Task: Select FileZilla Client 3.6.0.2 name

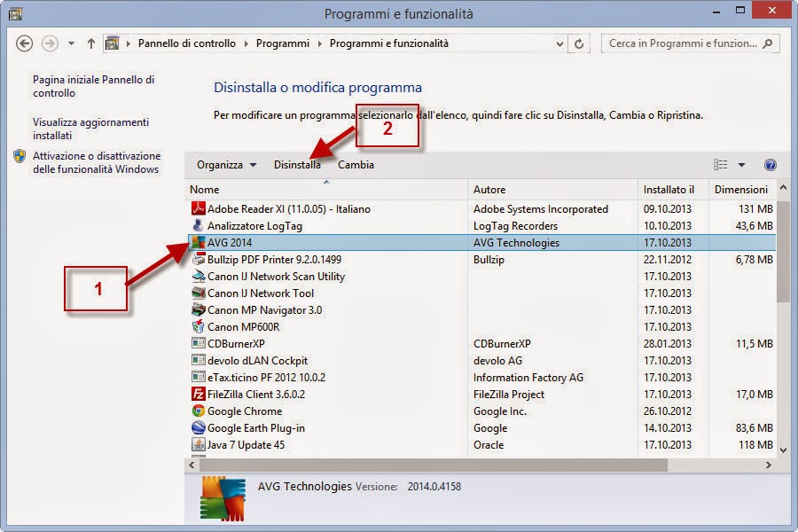Action: 256,394
